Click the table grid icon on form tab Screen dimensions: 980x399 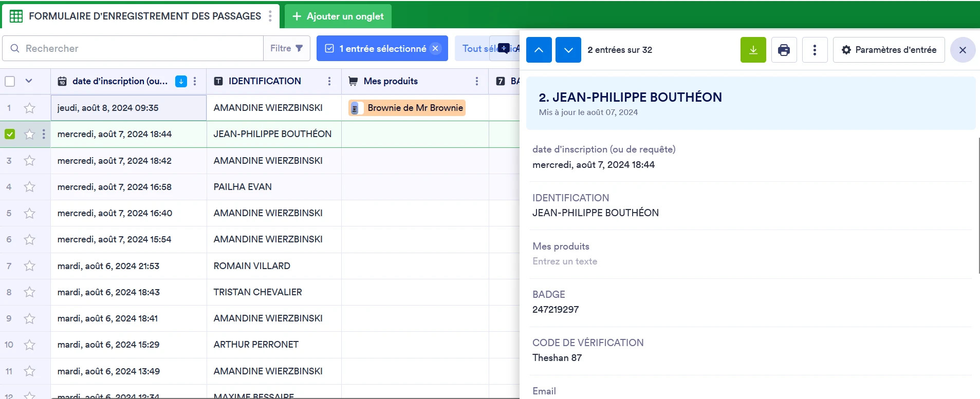click(x=16, y=16)
